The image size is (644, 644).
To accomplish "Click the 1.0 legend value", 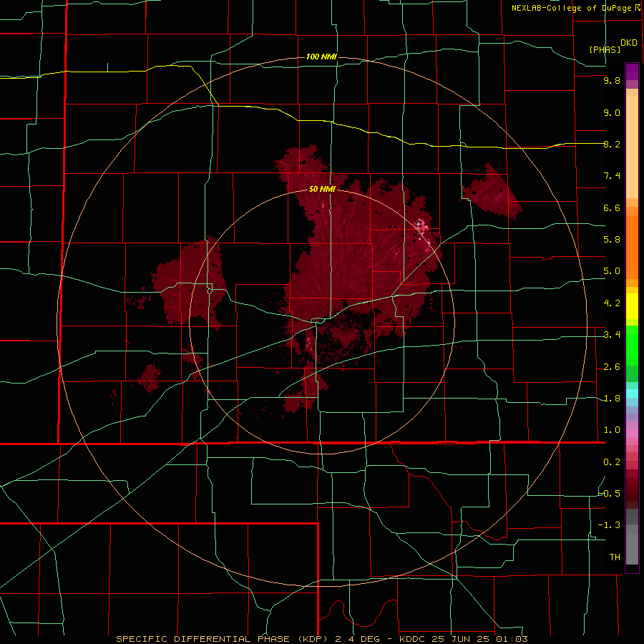I will (612, 430).
